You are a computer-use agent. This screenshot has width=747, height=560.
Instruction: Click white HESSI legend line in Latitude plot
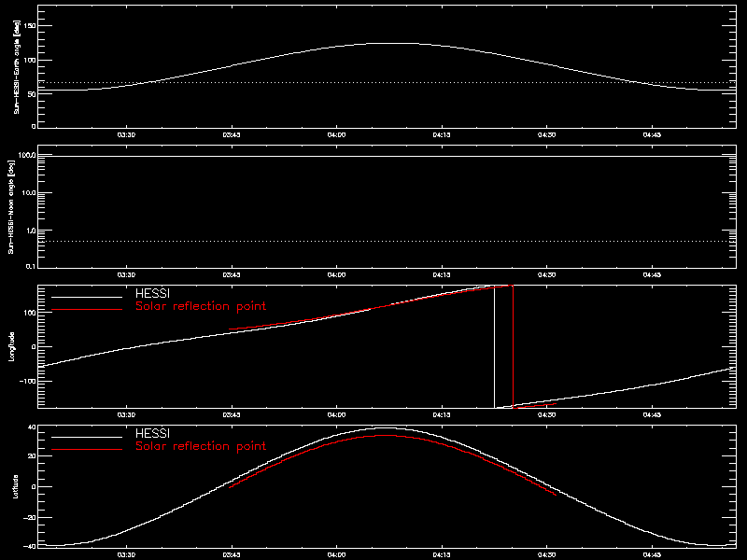pyautogui.click(x=87, y=437)
